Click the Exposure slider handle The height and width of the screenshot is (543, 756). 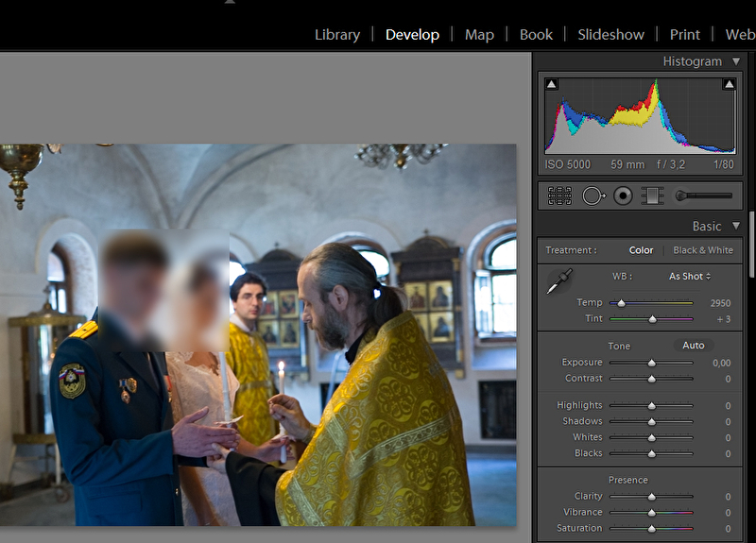pos(651,363)
